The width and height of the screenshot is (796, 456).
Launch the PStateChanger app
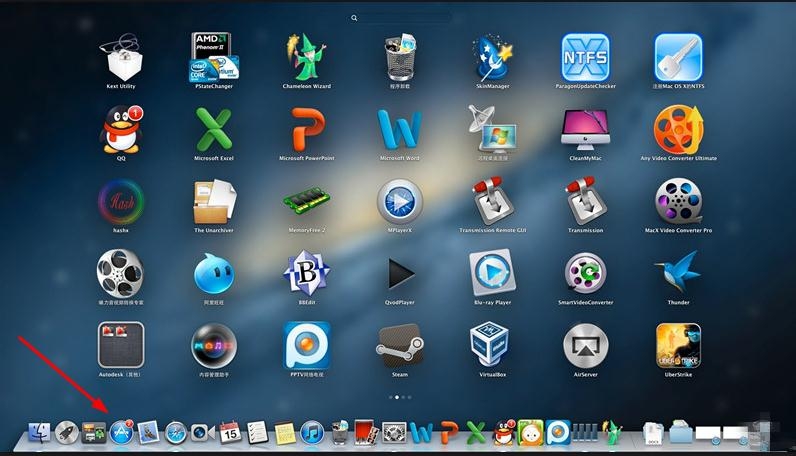click(x=214, y=57)
